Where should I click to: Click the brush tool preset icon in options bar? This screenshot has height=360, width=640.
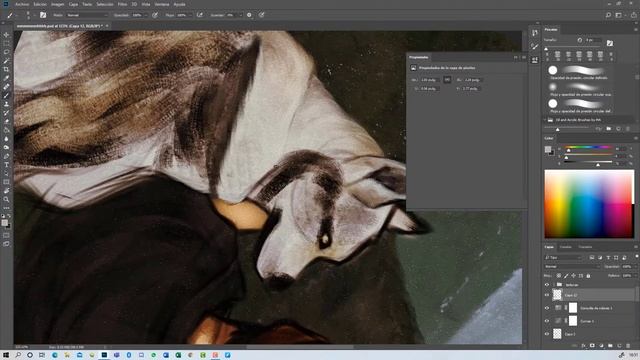coord(9,15)
